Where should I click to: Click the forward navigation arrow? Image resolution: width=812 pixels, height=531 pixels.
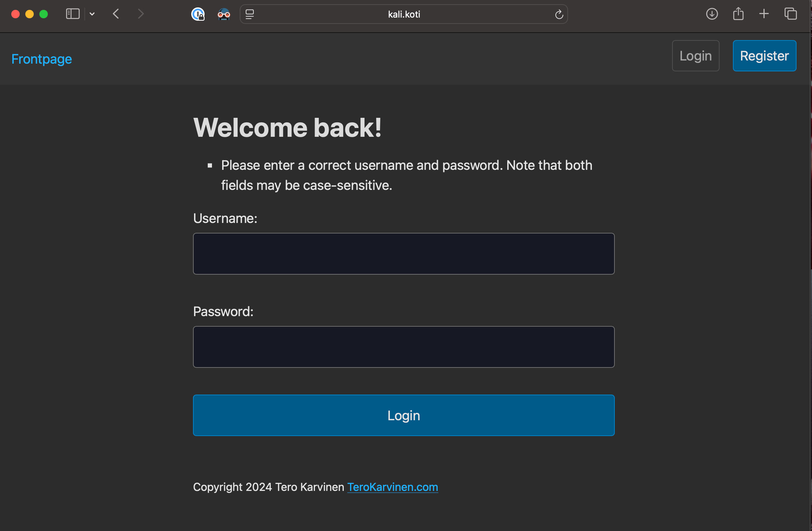click(141, 14)
